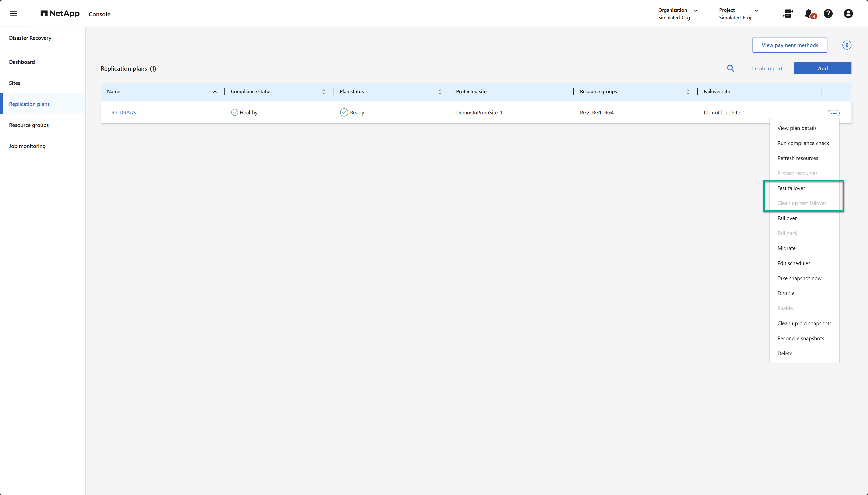
Task: Click View payment methods button
Action: (789, 45)
